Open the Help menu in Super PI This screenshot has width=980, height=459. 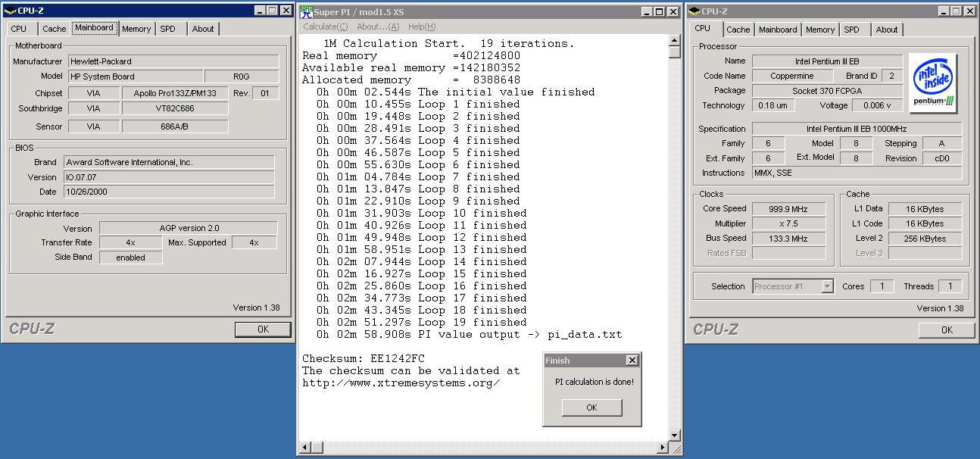pos(422,27)
